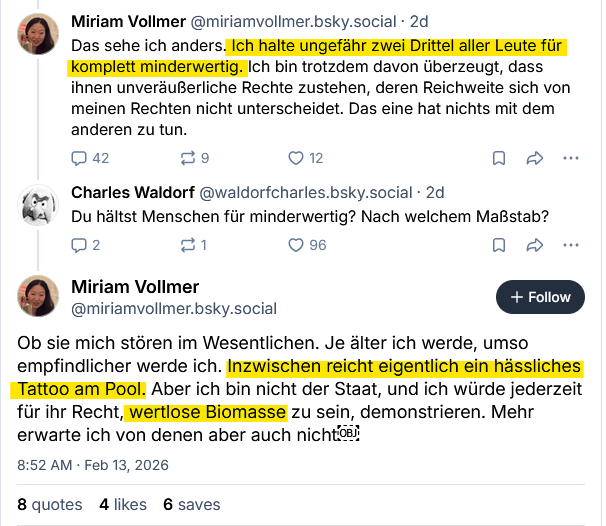
Task: Bookmark Charles Waldorf's post
Action: (x=499, y=245)
